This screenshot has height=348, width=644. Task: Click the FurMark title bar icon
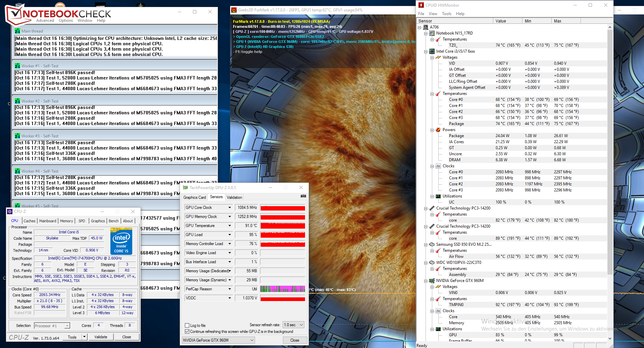point(234,10)
